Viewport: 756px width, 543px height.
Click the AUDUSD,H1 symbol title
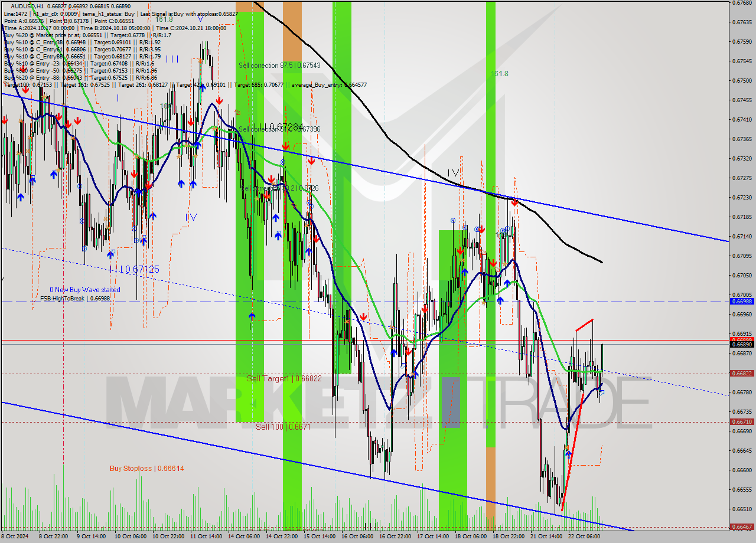(x=28, y=6)
